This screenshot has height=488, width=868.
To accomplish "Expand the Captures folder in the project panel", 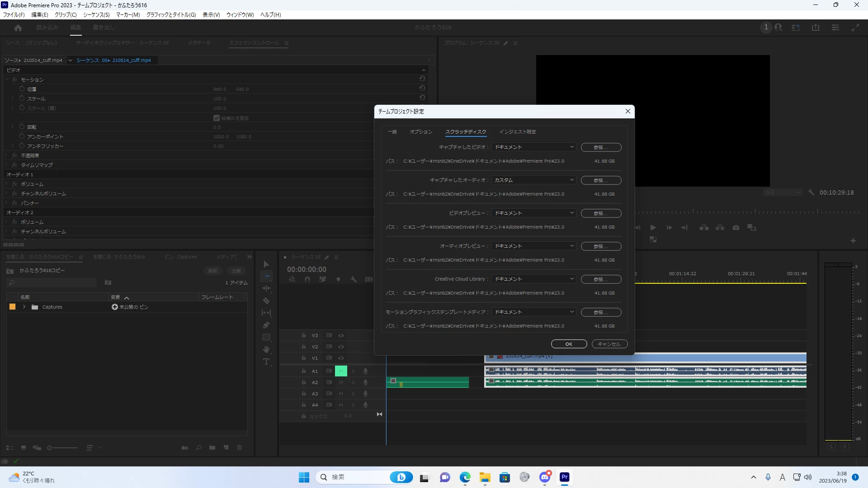I will coord(24,307).
